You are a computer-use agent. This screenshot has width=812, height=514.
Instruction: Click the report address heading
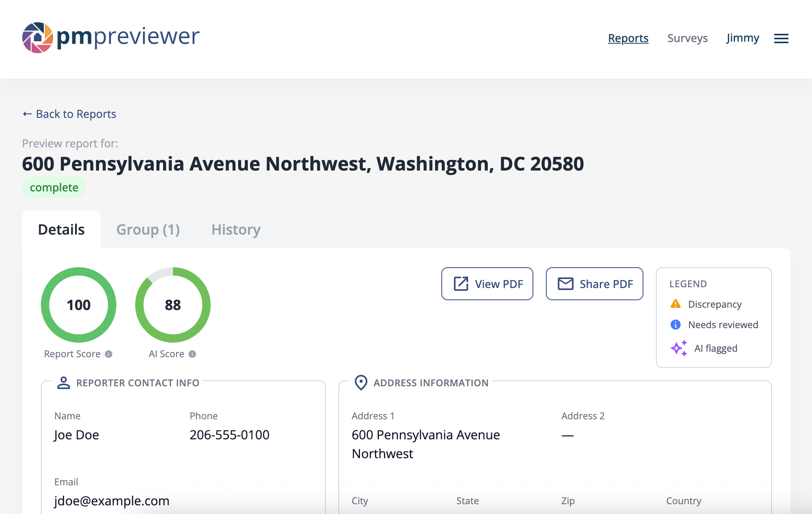pyautogui.click(x=303, y=164)
